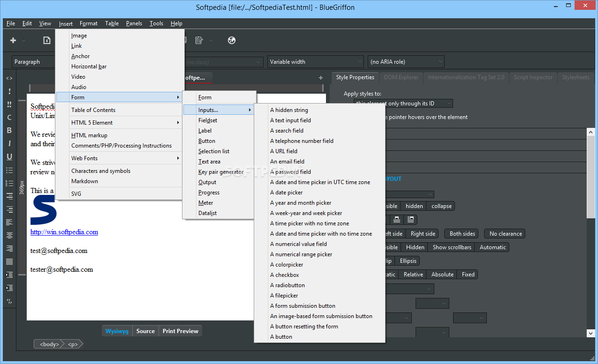The height and width of the screenshot is (364, 598).
Task: Expand Web Fonts submenu
Action: [120, 158]
